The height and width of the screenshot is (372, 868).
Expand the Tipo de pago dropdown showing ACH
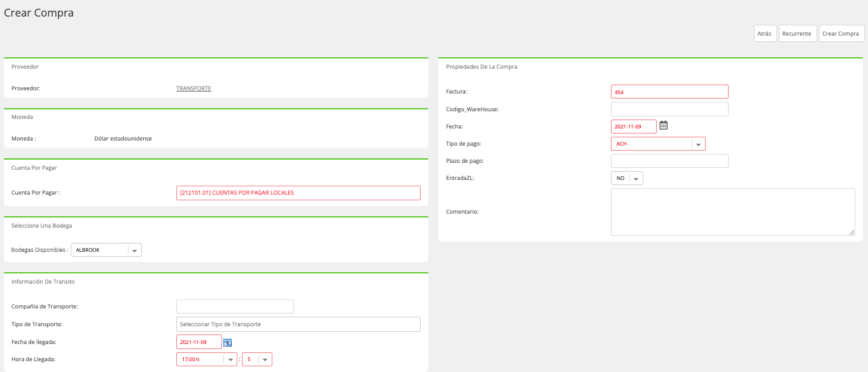[x=658, y=144]
